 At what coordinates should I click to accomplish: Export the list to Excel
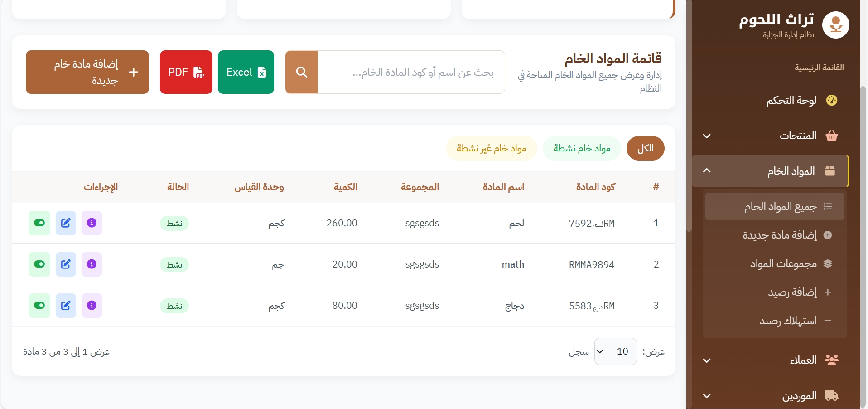click(246, 72)
